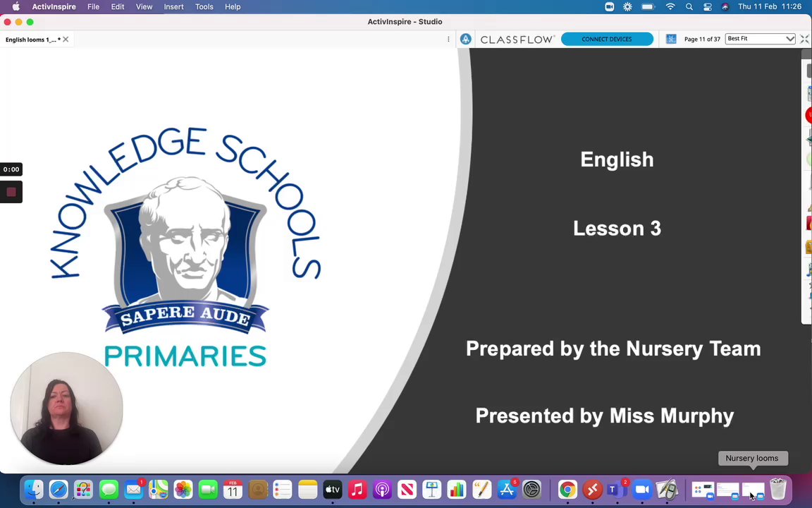Click the Presented by Miss Murphy text
This screenshot has height=508, width=812.
[x=604, y=416]
